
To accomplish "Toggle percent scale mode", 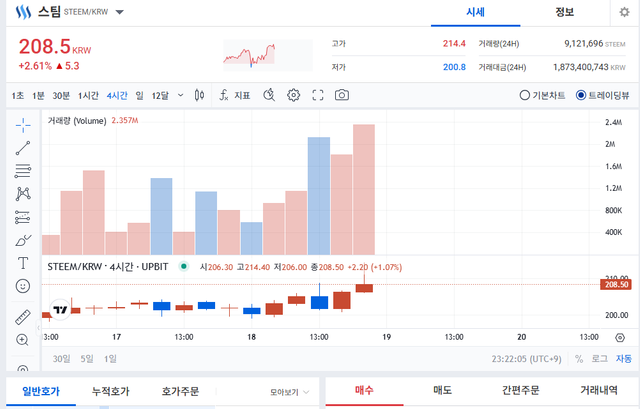I will (579, 359).
